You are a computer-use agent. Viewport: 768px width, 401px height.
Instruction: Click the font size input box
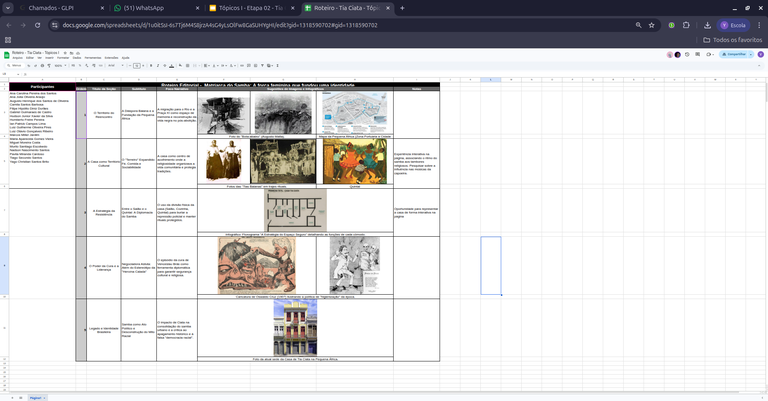[137, 66]
